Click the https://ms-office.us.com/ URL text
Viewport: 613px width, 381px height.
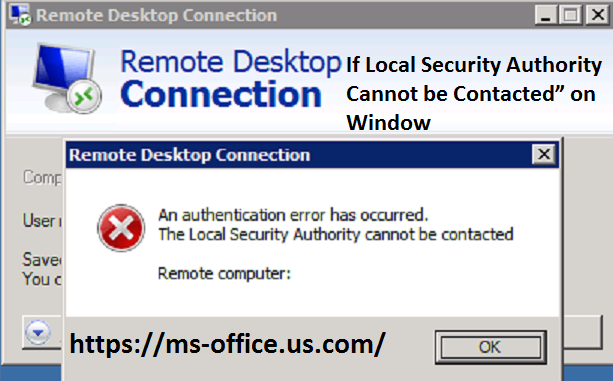click(228, 344)
